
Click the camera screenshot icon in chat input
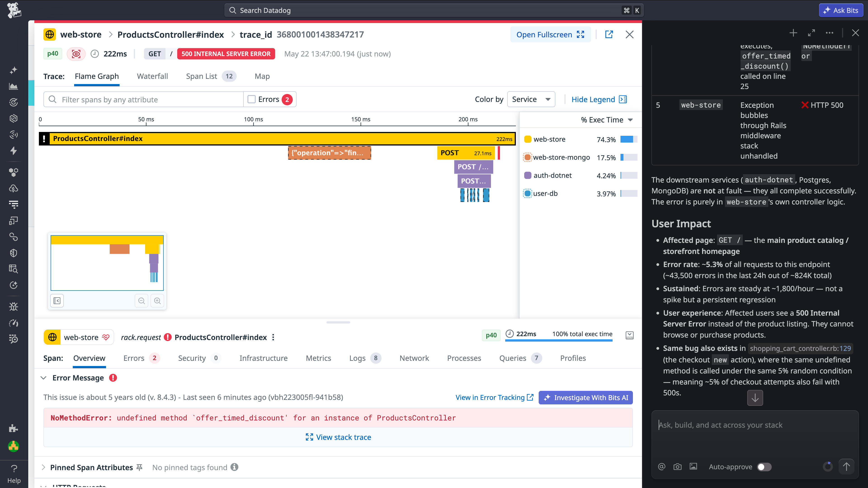[x=677, y=467]
